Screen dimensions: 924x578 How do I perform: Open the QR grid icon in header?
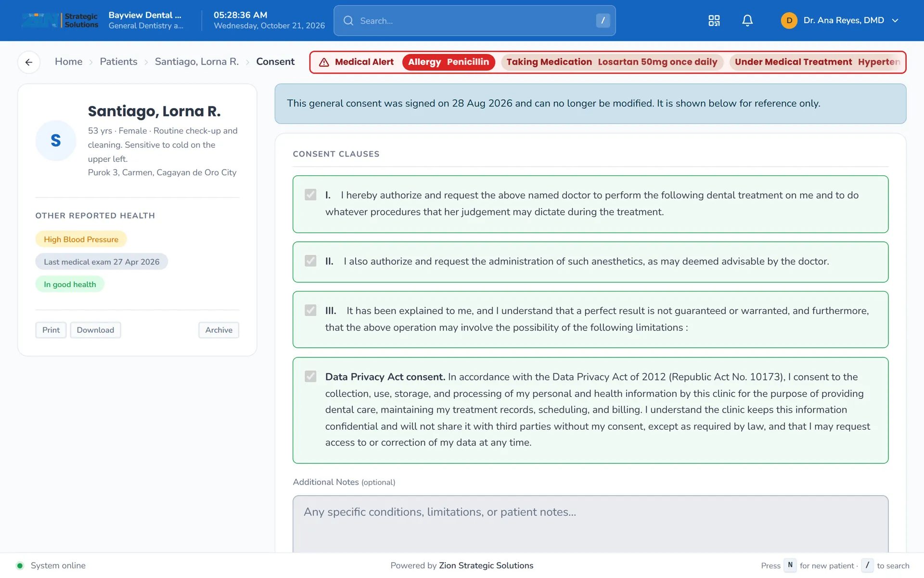tap(714, 20)
